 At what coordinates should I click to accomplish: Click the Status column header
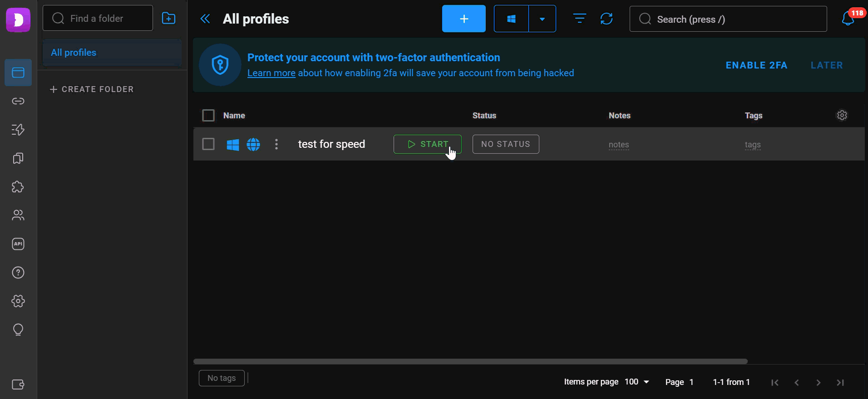pos(484,116)
